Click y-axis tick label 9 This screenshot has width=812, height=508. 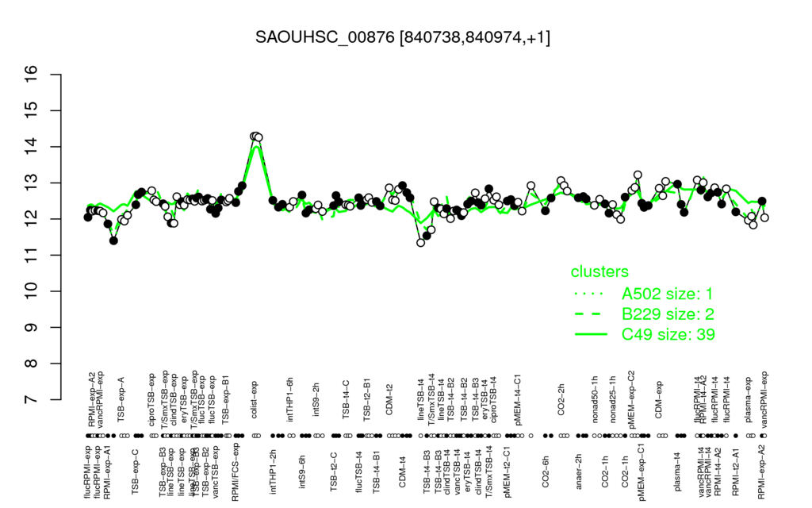coord(32,328)
